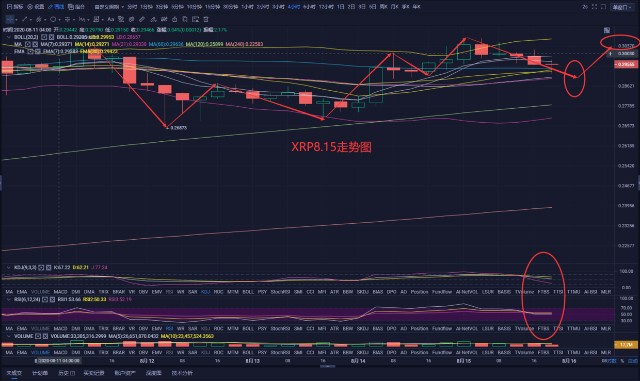Click the chart settings icon near price axis
The image size is (640, 381).
pos(607,30)
